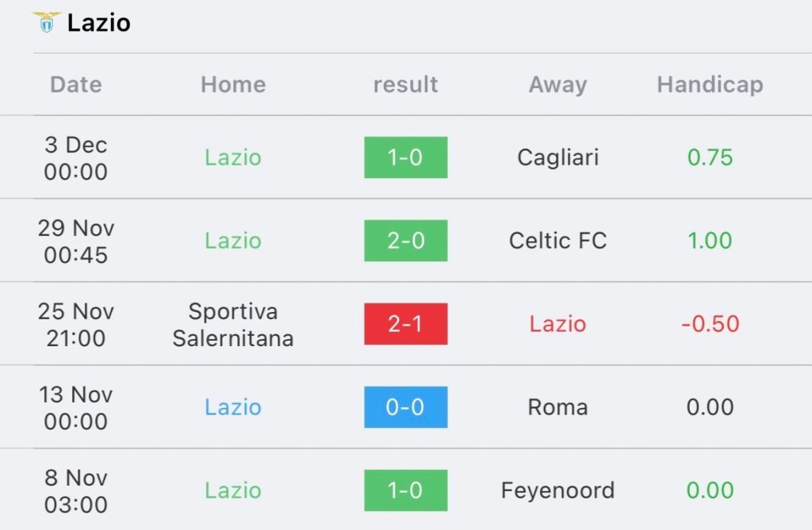812x530 pixels.
Task: Tap the red 2-1 result badge
Action: click(405, 324)
